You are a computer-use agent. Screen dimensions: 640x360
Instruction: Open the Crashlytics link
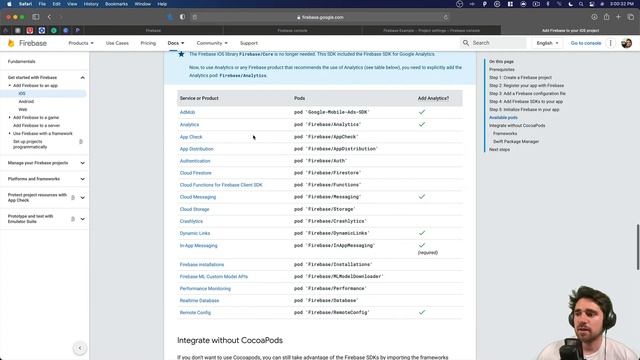click(191, 221)
